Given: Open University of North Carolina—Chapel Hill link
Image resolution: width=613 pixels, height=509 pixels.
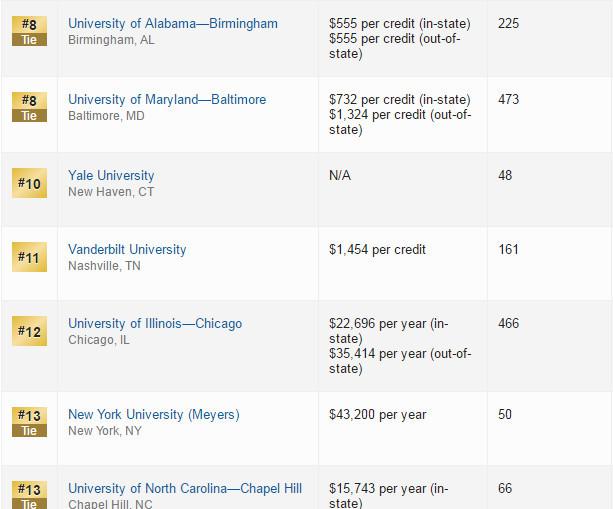Looking at the screenshot, I should click(x=185, y=488).
